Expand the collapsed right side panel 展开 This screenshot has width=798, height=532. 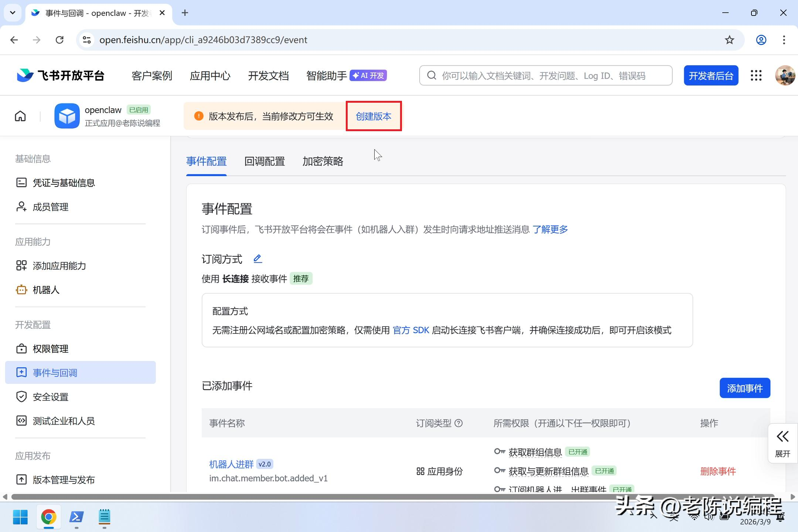pos(782,443)
